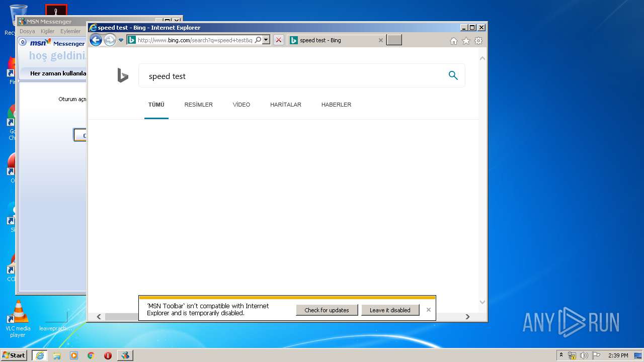644x362 pixels.
Task: Close the 'speed test - Bing' tab
Action: 380,40
